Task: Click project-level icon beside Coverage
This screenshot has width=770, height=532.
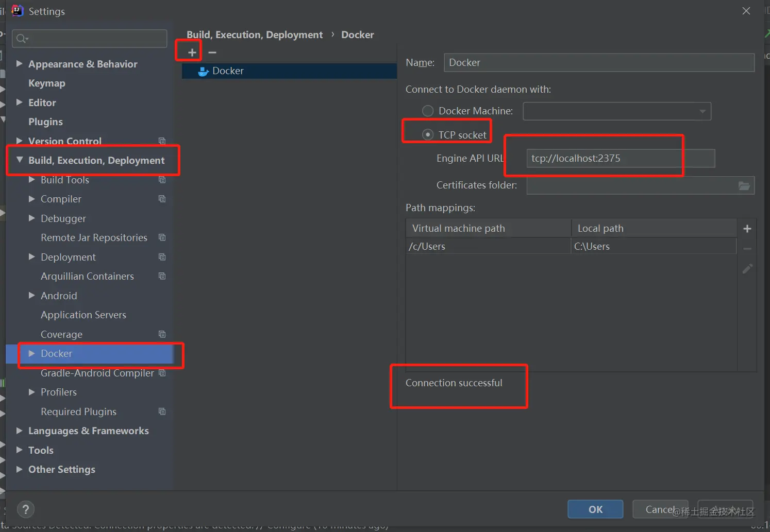Action: 162,334
